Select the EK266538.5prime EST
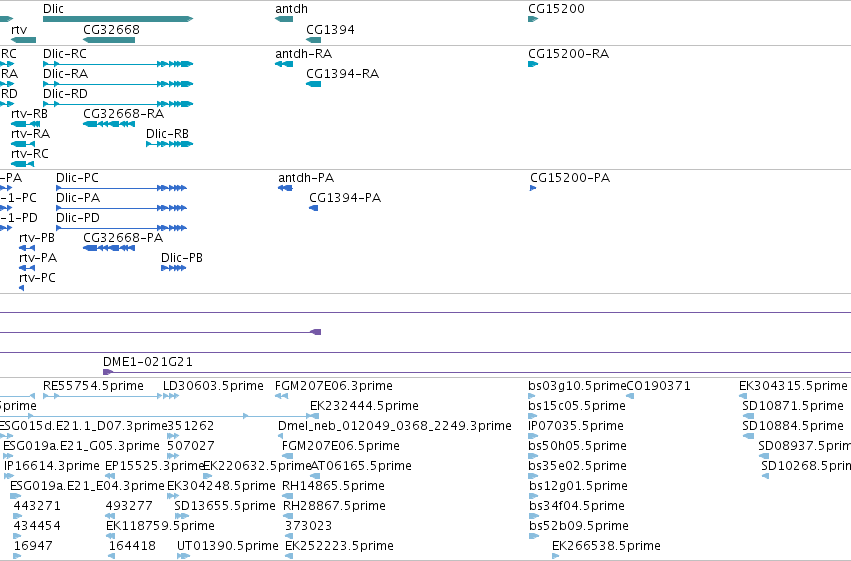851x561 pixels. click(x=555, y=556)
